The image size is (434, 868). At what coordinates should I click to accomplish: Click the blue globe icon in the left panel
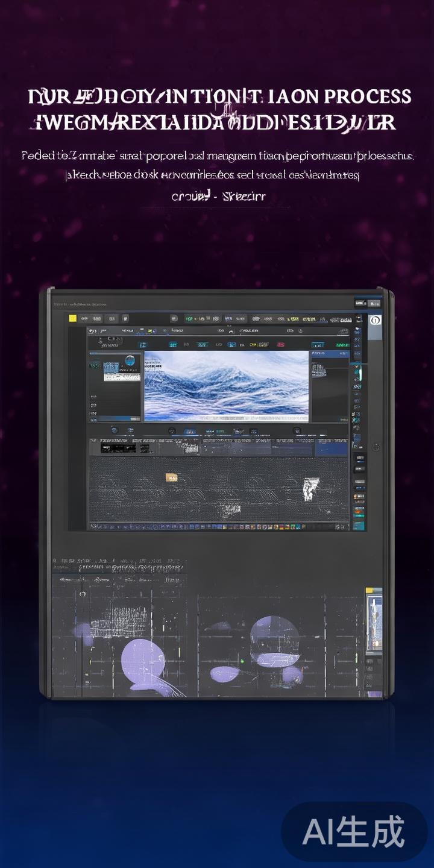(x=128, y=362)
